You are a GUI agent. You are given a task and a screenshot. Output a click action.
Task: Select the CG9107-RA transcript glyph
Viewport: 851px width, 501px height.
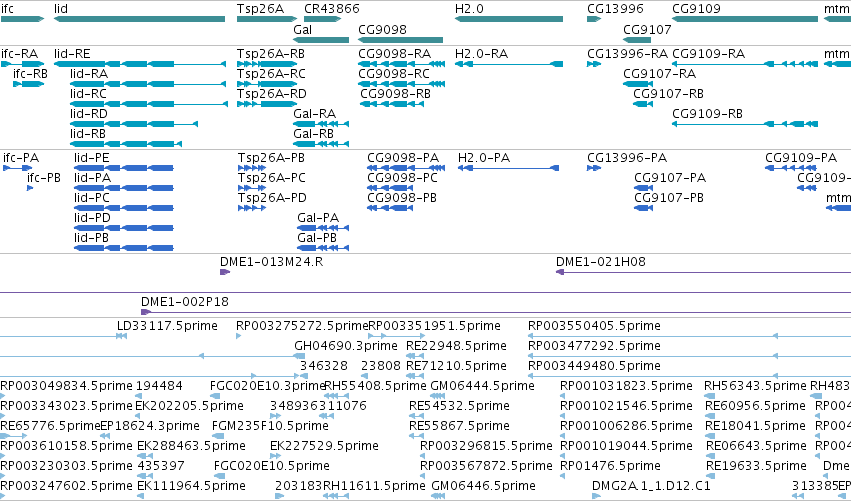638,84
